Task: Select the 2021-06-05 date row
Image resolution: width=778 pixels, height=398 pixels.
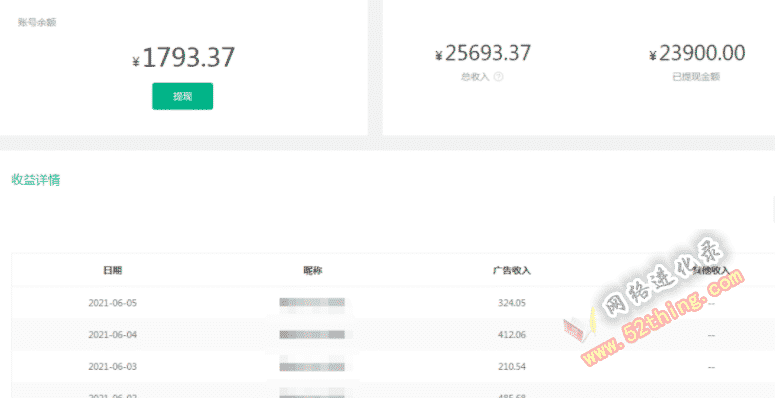Action: [x=393, y=303]
